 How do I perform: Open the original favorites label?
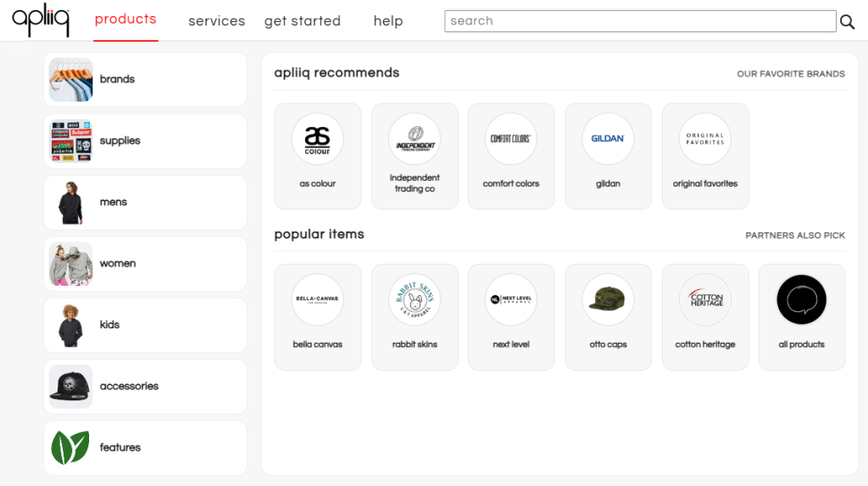705,184
